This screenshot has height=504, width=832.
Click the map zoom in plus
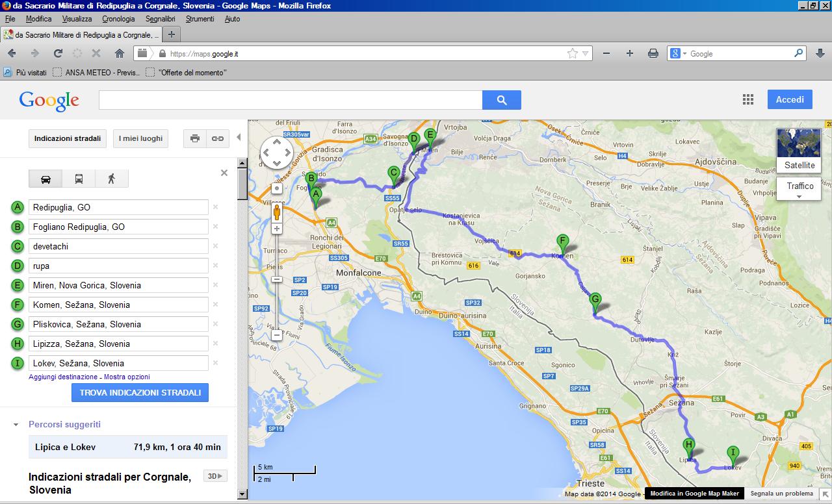pyautogui.click(x=277, y=229)
